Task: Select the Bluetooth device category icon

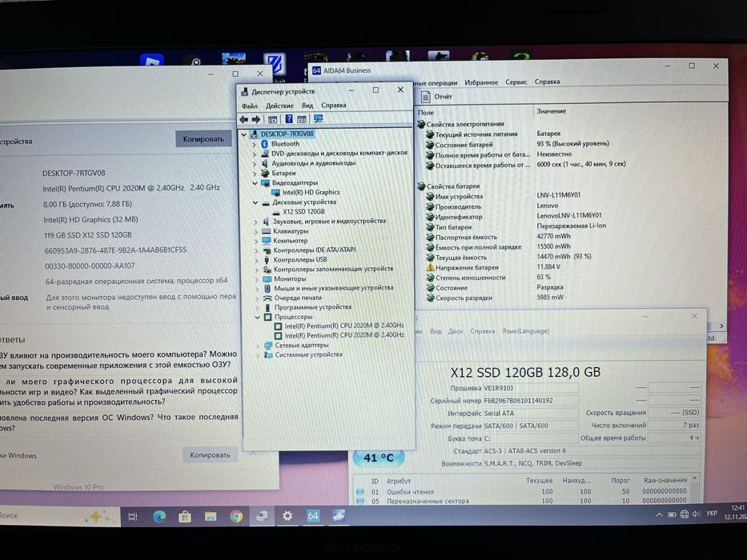Action: point(265,144)
